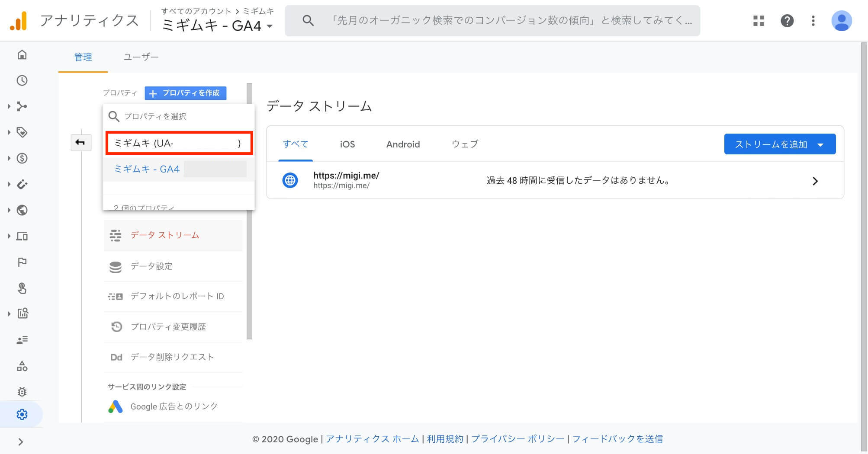Open the Realtime clock icon in sidebar
868x454 pixels.
pos(22,80)
